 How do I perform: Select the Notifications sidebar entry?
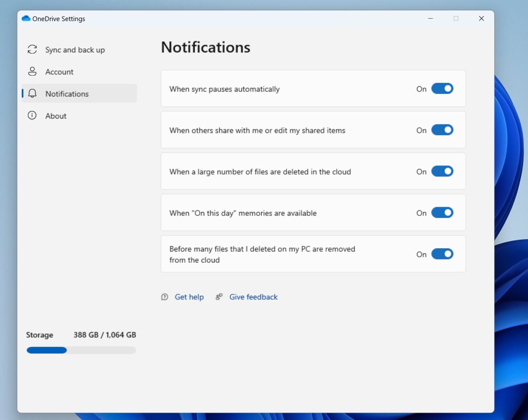point(67,93)
